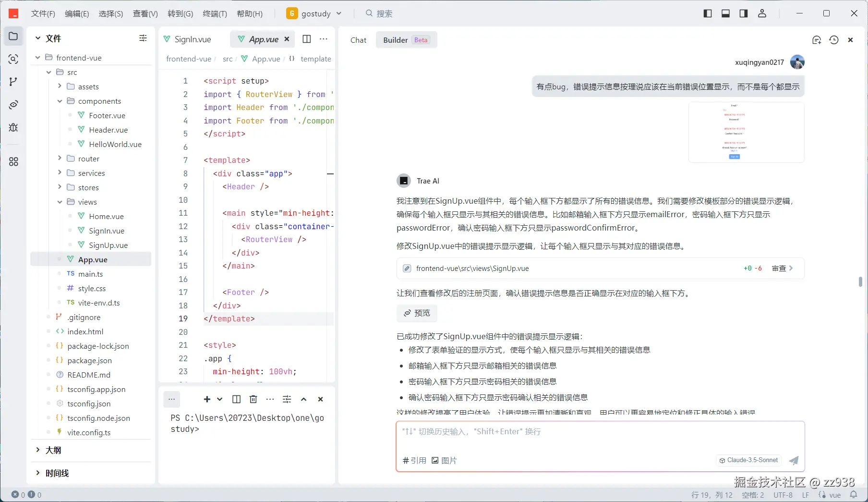Split the terminal pane
The image size is (868, 502).
236,399
